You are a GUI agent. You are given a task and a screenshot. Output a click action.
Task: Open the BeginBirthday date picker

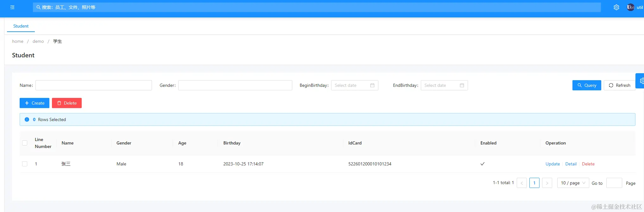pos(355,85)
